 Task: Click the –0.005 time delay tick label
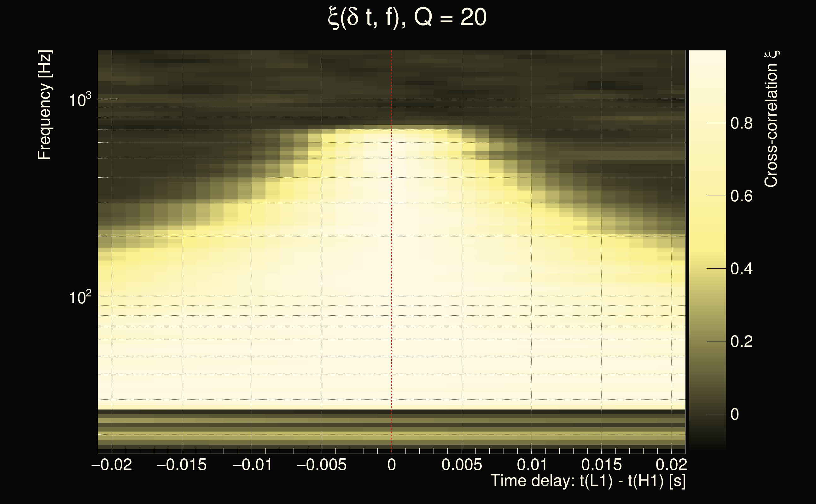322,465
